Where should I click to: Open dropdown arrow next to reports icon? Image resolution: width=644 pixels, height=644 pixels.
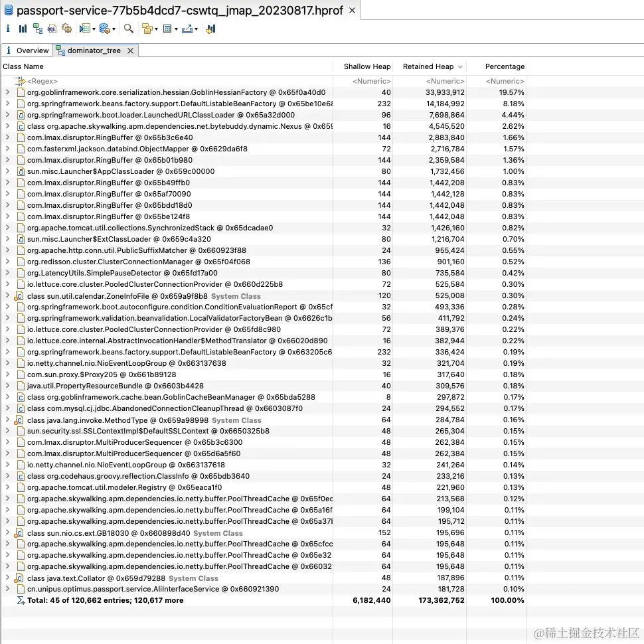click(x=94, y=29)
